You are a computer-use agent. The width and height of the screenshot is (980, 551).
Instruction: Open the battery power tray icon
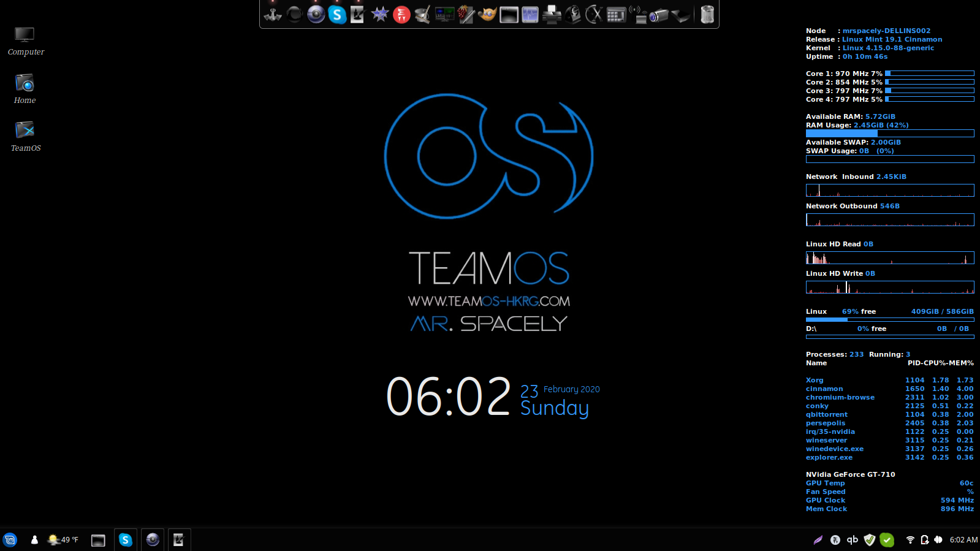point(924,540)
